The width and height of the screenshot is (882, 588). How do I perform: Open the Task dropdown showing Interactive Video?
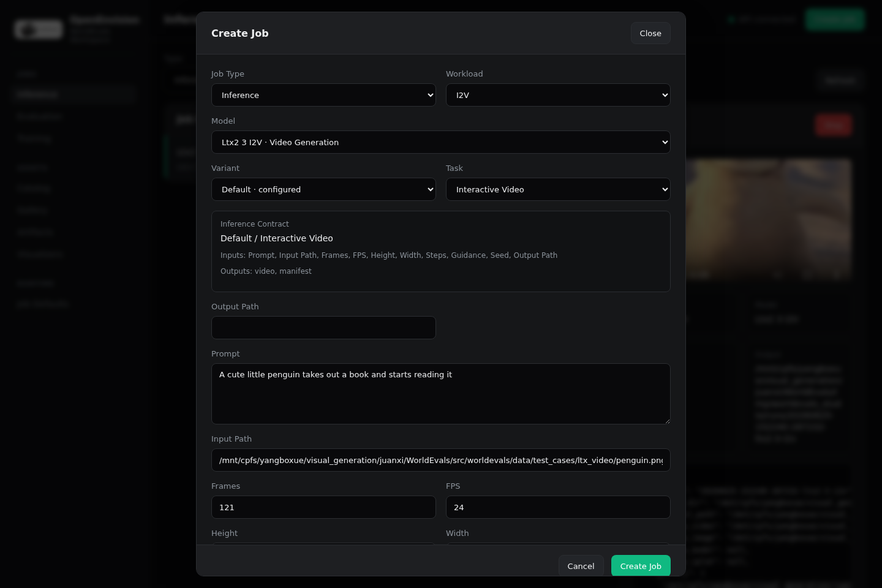tap(558, 189)
